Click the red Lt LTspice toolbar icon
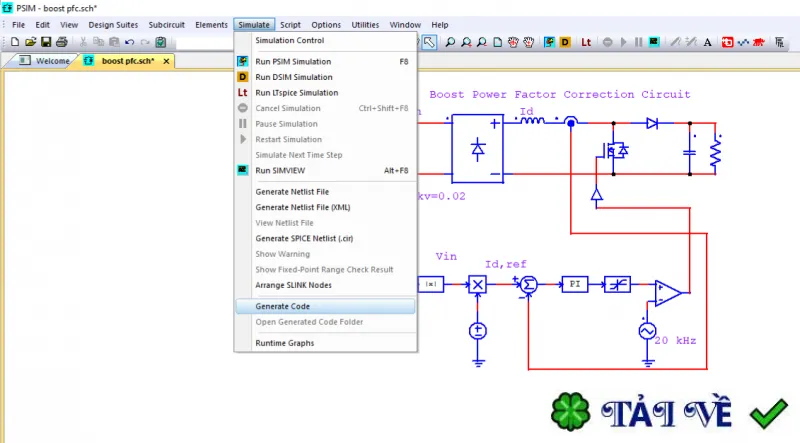800x443 pixels. [586, 42]
